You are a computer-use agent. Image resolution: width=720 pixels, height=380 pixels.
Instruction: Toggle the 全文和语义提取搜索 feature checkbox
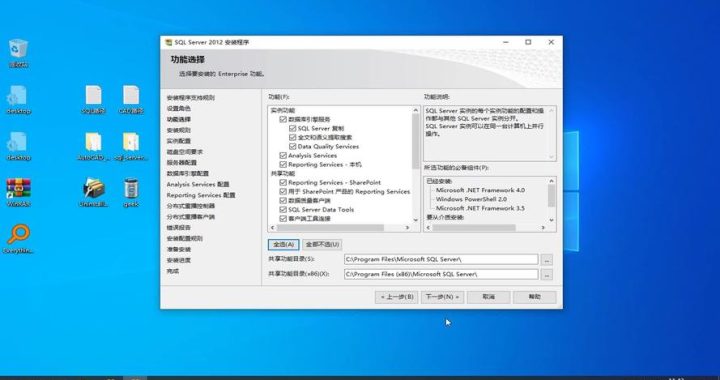point(292,137)
